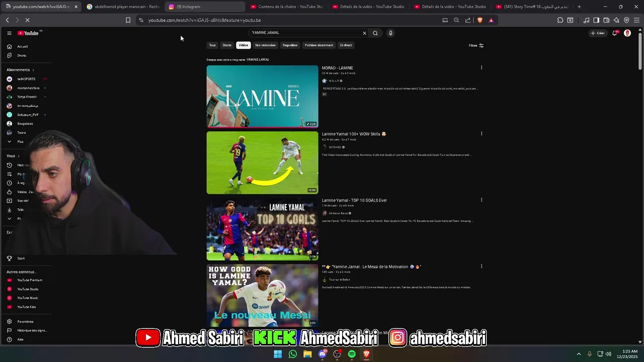This screenshot has width=644, height=362.
Task: Expand the Vous section chevron
Action: [19, 156]
